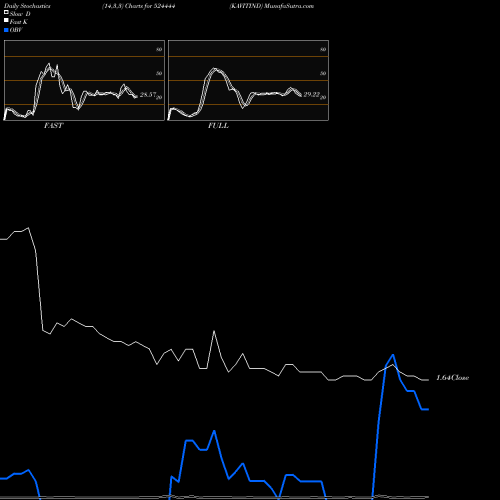Click the Slow D legend swatch
Viewport: 500px width, 500px height.
coord(6,13)
